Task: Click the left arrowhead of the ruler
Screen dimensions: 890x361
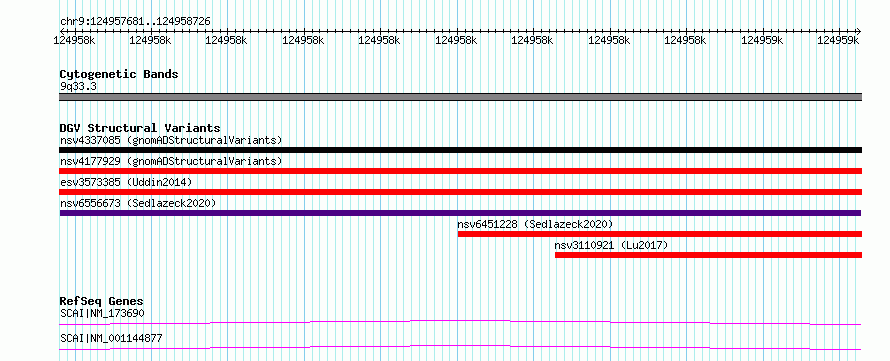Action: pos(62,31)
